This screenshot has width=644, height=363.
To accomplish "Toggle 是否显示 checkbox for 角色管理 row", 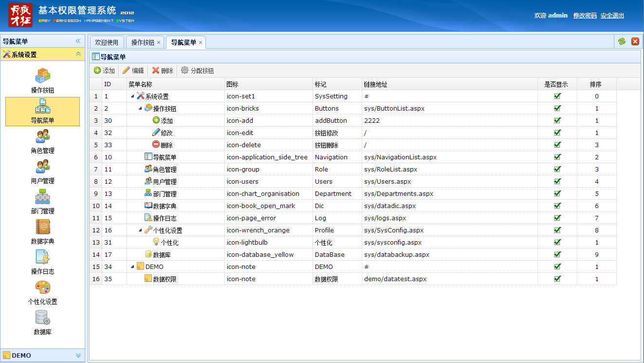I will point(557,169).
